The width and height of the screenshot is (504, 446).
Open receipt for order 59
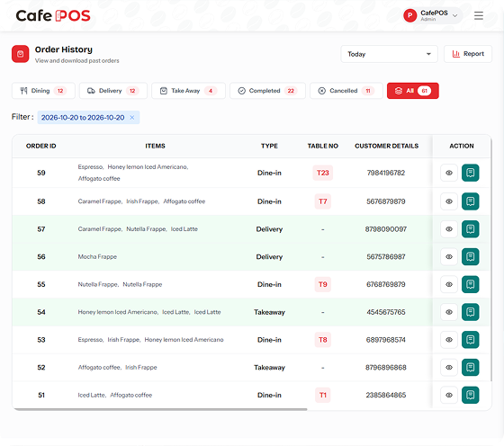[x=470, y=173]
